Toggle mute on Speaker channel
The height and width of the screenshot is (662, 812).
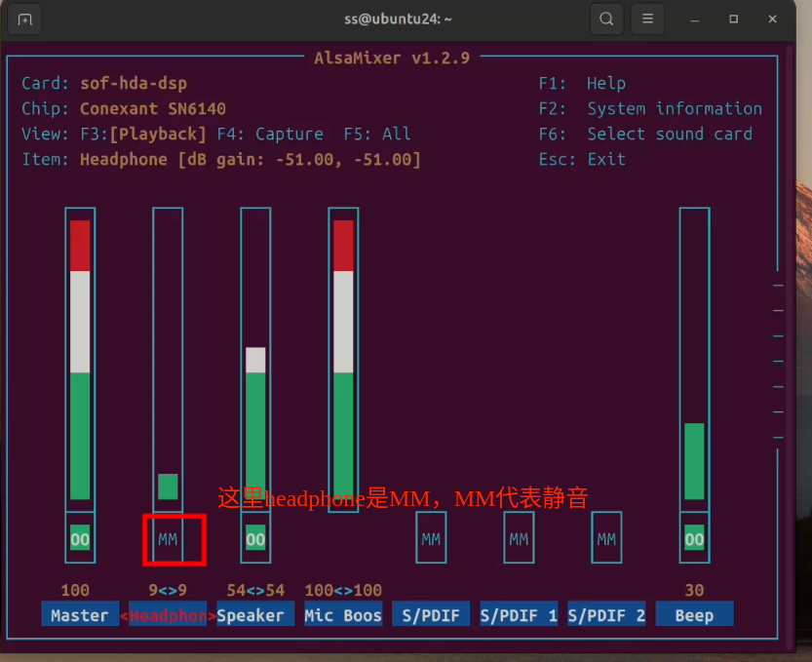coord(255,539)
